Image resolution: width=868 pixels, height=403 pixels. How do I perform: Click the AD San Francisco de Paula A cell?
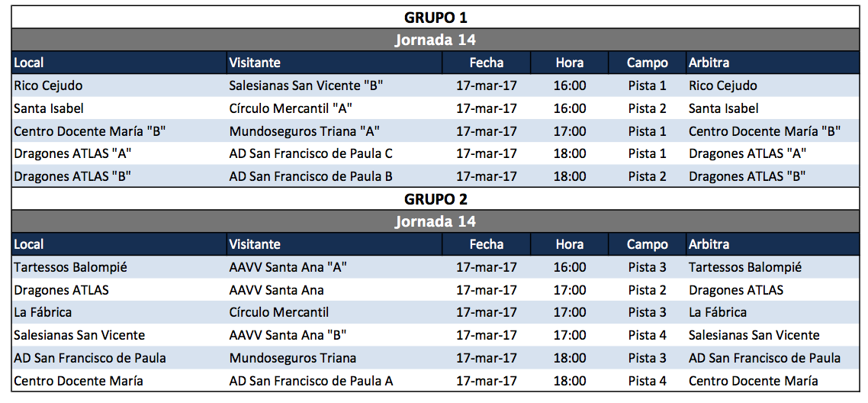click(x=311, y=381)
